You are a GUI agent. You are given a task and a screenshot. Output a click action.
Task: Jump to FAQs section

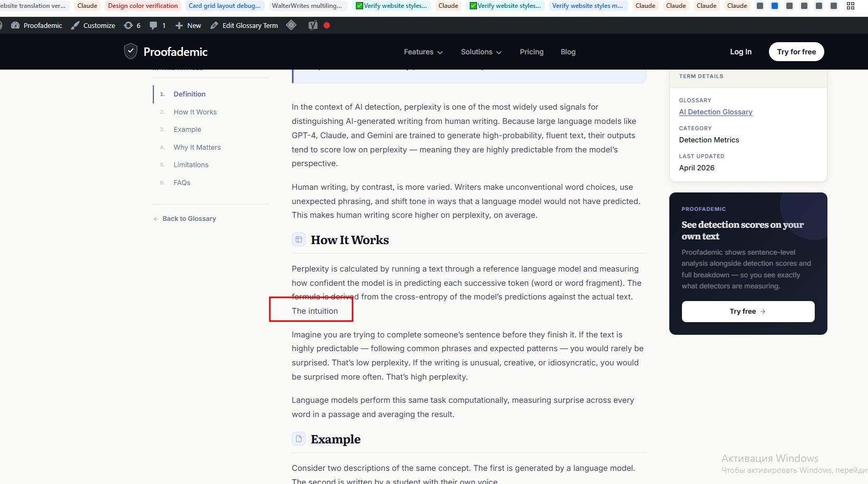[x=182, y=182]
